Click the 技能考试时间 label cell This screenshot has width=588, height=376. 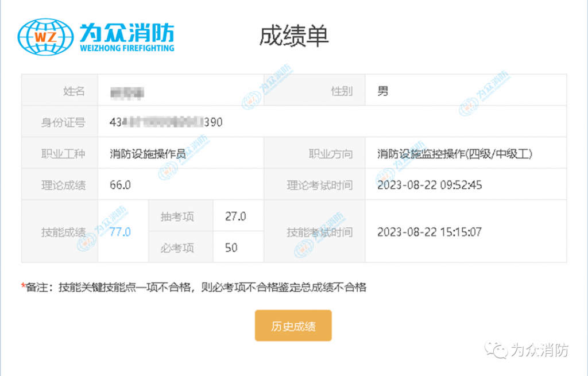315,231
